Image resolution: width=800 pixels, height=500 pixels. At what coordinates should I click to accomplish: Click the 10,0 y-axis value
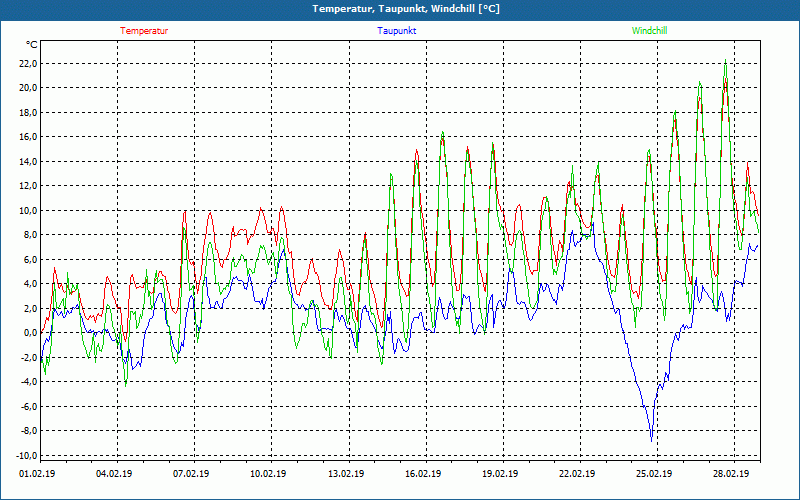coord(28,210)
